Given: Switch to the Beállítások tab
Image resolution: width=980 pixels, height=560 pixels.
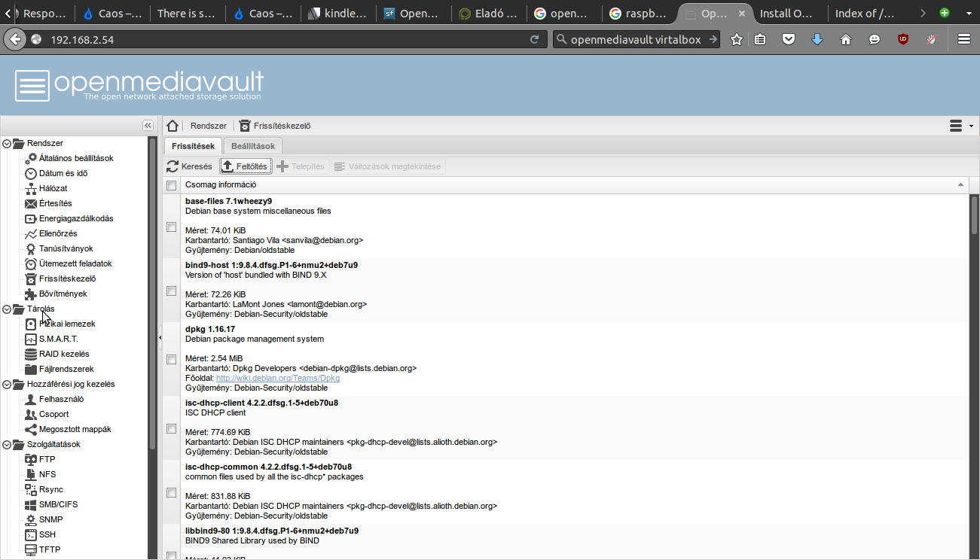Looking at the screenshot, I should tap(253, 146).
